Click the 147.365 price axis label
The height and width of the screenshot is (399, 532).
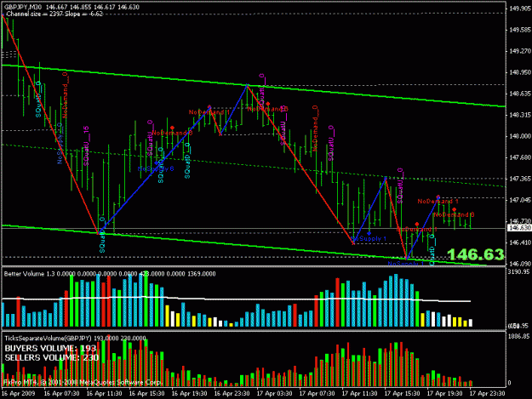click(519, 179)
